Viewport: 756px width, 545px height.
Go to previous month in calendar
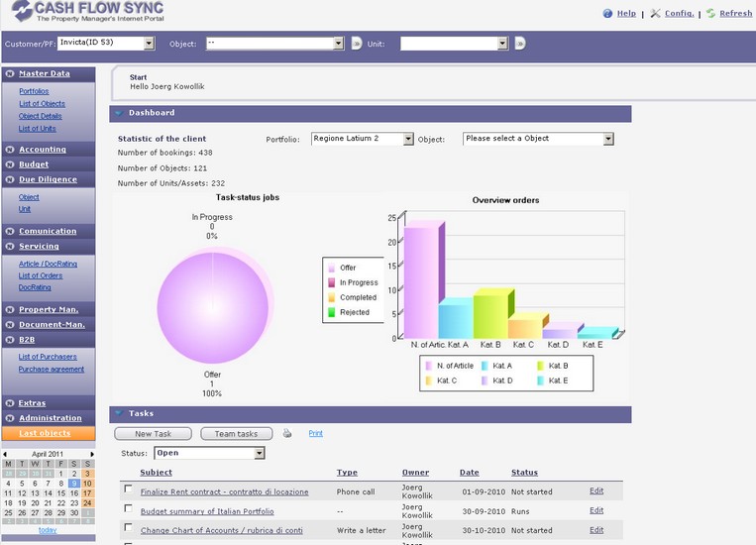pyautogui.click(x=5, y=454)
